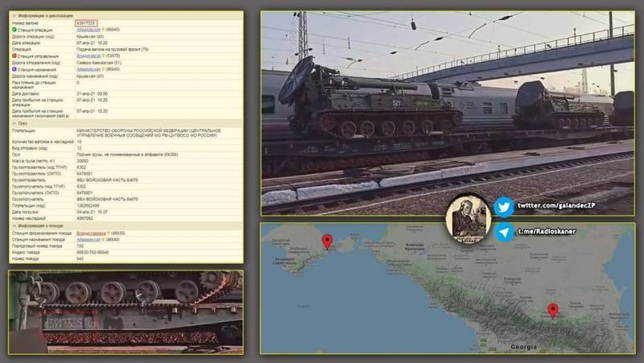Image resolution: width=644 pixels, height=363 pixels.
Task: Select the 'Дата доставки' value '21-апр-21 00:00'
Action: (x=92, y=93)
